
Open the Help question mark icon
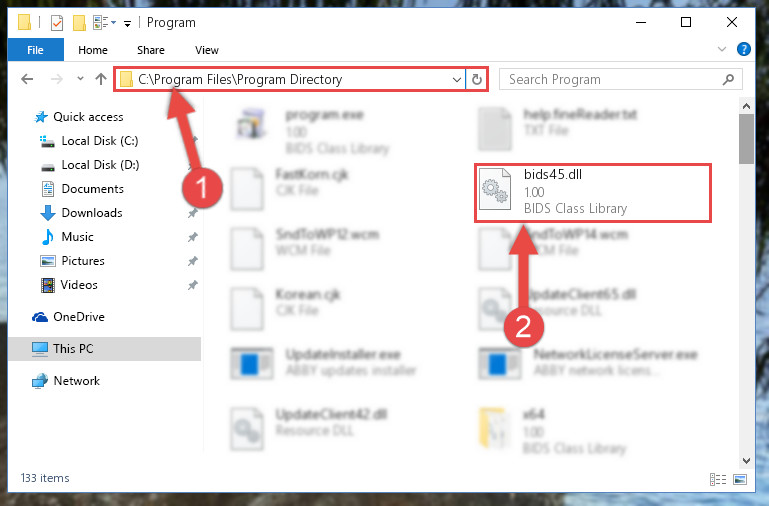pos(743,49)
